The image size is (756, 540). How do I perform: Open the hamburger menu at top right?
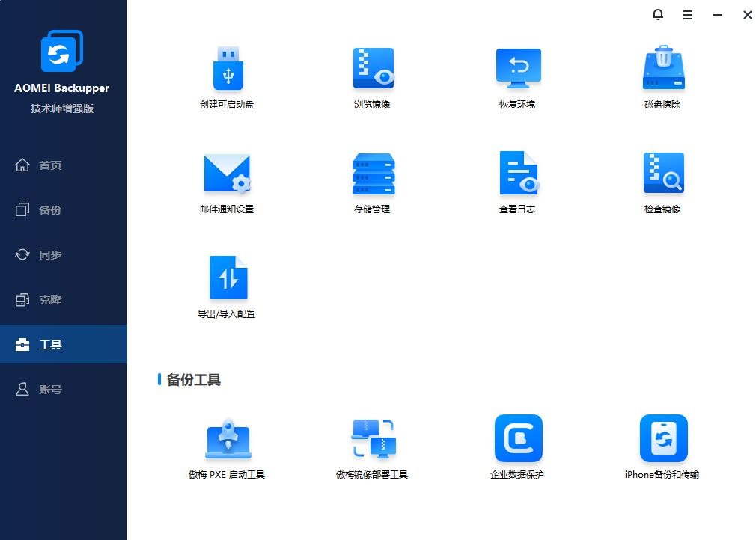688,15
